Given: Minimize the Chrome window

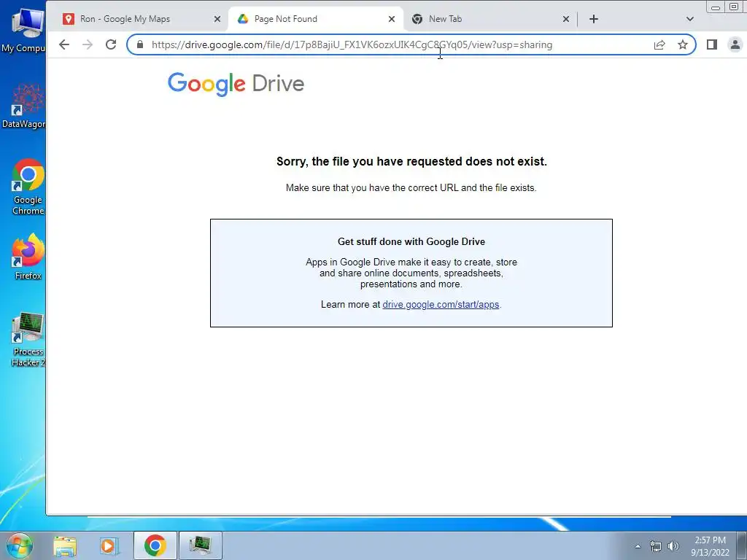Looking at the screenshot, I should pos(716,7).
